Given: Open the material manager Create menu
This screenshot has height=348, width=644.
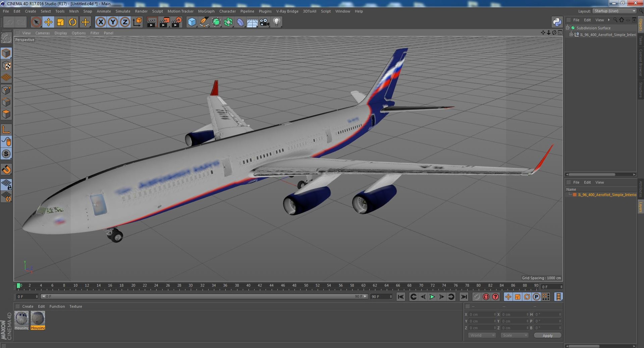Looking at the screenshot, I should click(28, 306).
